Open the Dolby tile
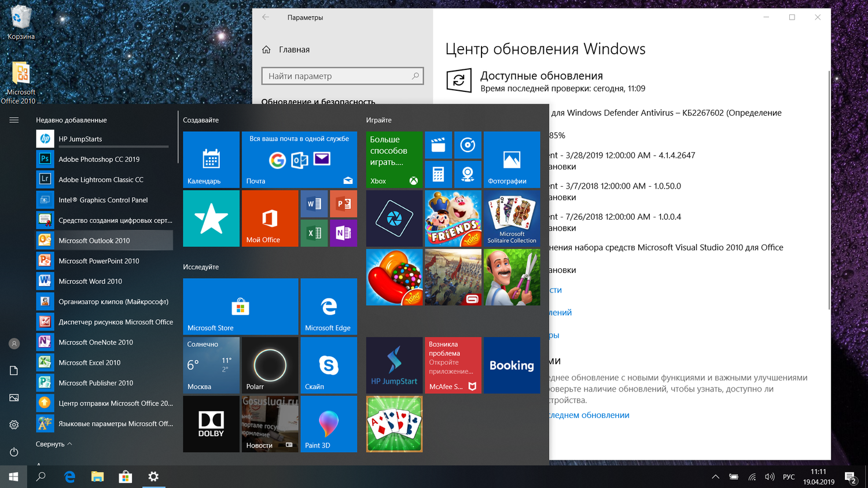Viewport: 868px width, 488px height. (x=211, y=424)
